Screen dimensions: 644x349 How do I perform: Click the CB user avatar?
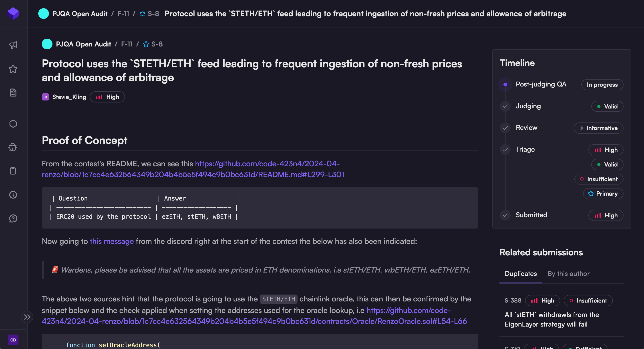pos(13,340)
